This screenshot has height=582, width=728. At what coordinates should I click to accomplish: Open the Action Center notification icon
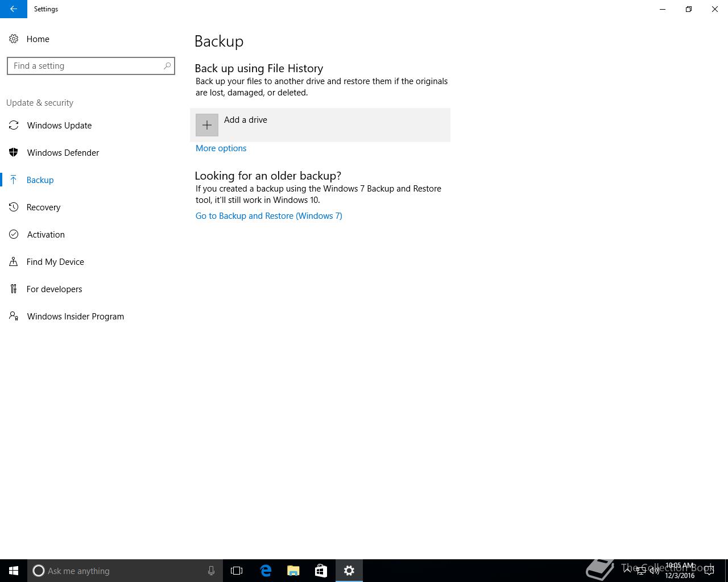[x=709, y=571]
